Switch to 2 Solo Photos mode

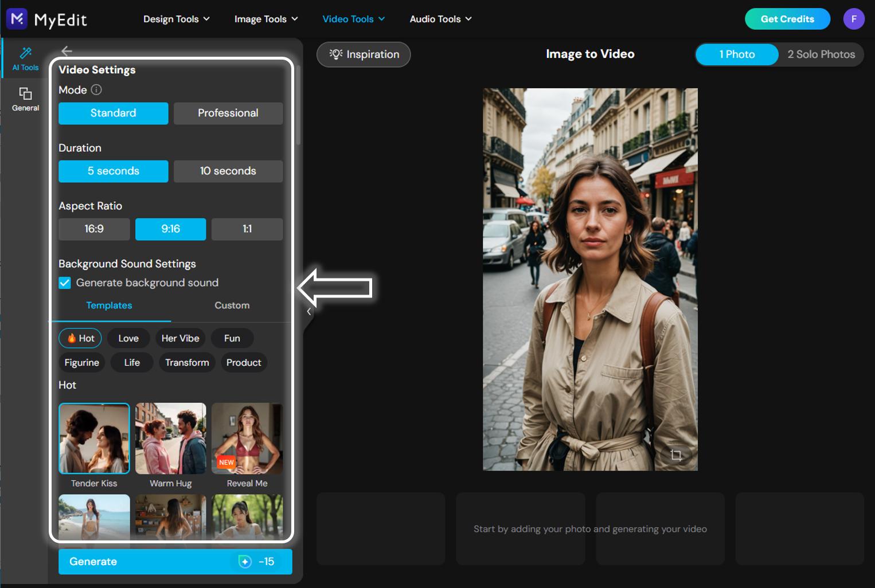pyautogui.click(x=821, y=54)
